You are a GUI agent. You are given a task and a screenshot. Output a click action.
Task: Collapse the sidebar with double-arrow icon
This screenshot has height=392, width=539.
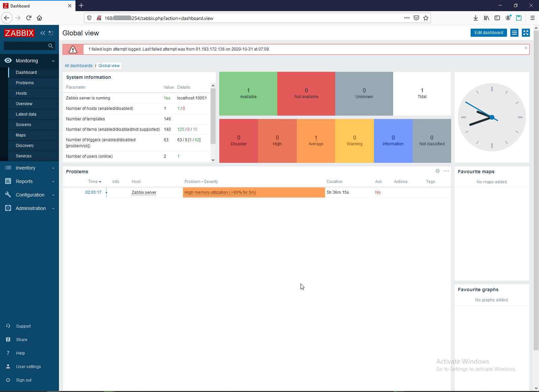point(43,33)
